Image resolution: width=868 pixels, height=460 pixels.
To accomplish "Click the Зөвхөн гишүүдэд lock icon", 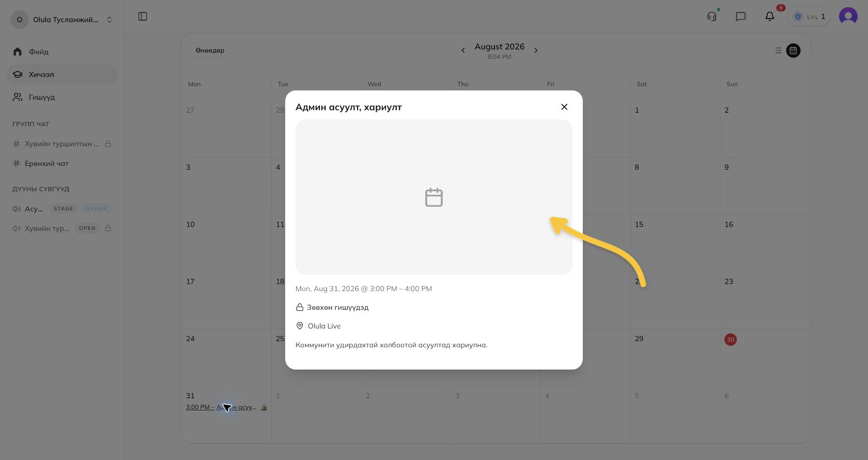I will [x=300, y=308].
